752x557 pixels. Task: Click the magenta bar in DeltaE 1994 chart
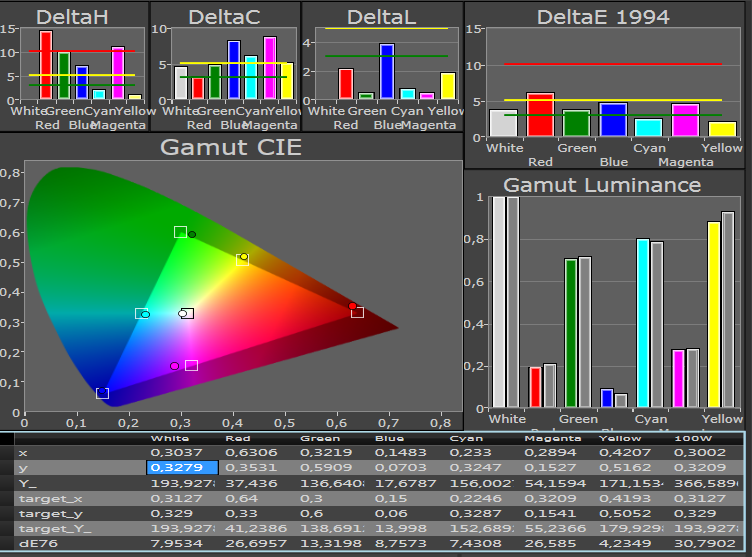click(685, 120)
